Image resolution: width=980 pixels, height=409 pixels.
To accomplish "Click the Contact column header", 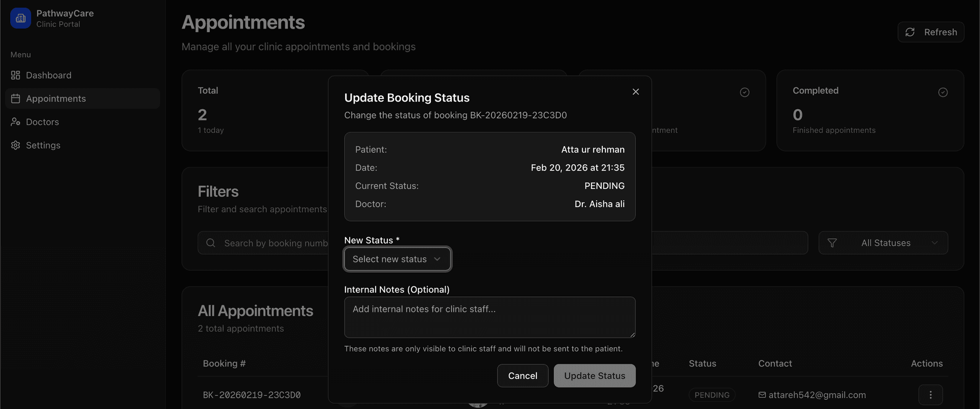I will point(775,364).
